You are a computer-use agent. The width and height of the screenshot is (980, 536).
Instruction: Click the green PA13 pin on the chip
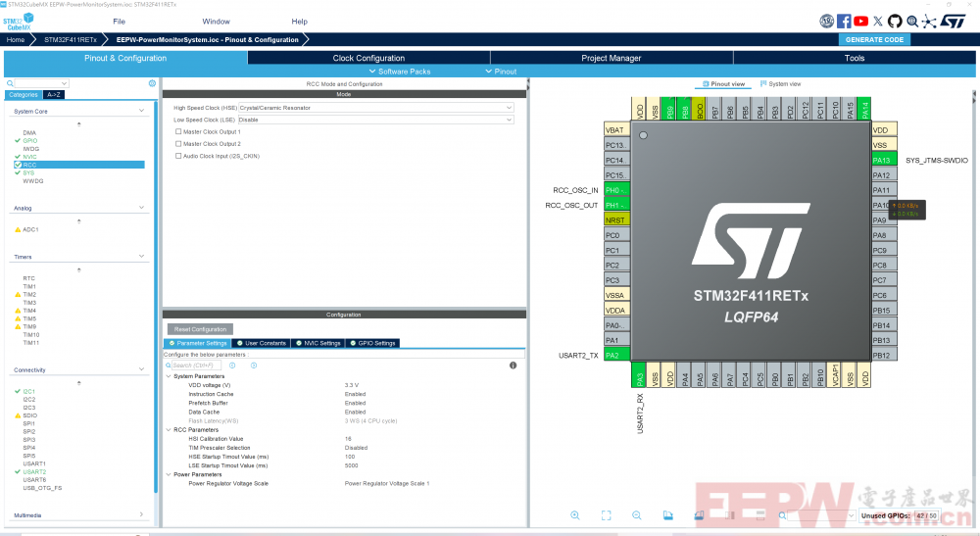(884, 160)
